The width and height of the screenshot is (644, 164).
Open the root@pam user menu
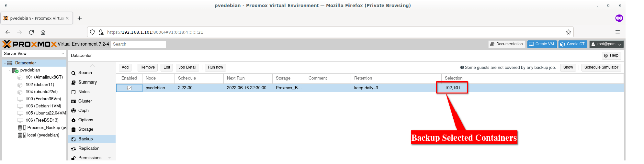[606, 44]
